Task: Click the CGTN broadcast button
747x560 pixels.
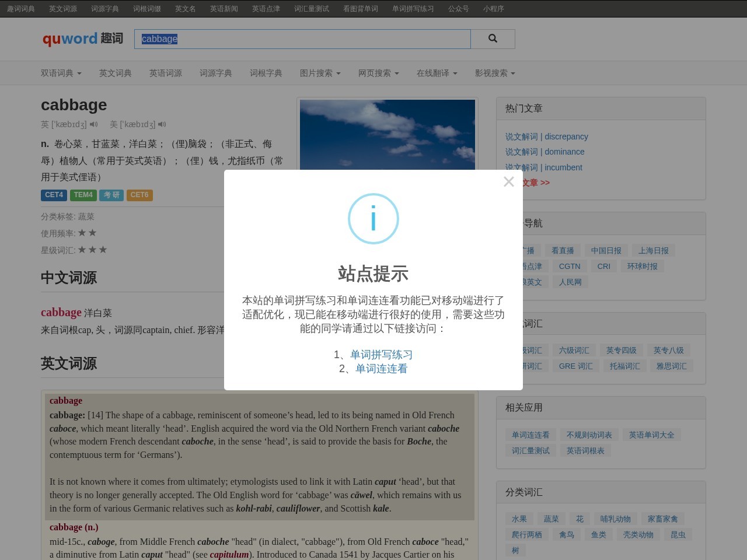Action: 569,266
